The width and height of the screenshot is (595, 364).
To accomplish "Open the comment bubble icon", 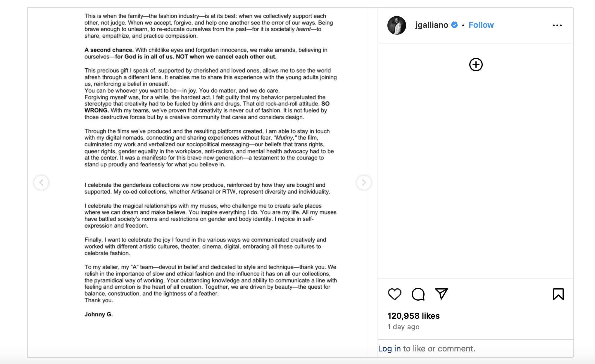I will [418, 294].
